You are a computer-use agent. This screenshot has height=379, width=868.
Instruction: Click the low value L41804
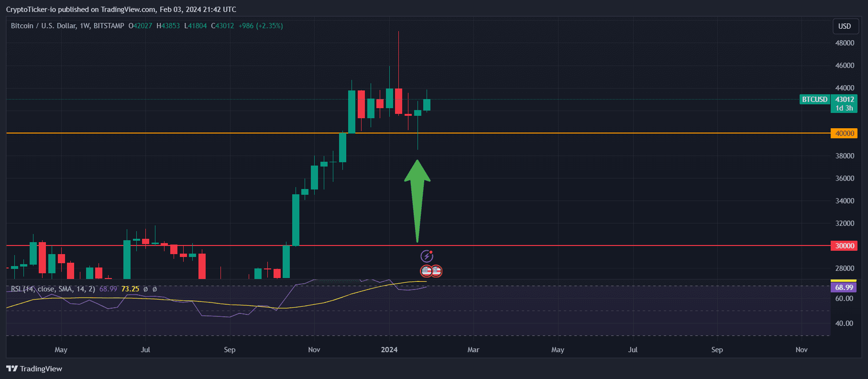point(196,26)
